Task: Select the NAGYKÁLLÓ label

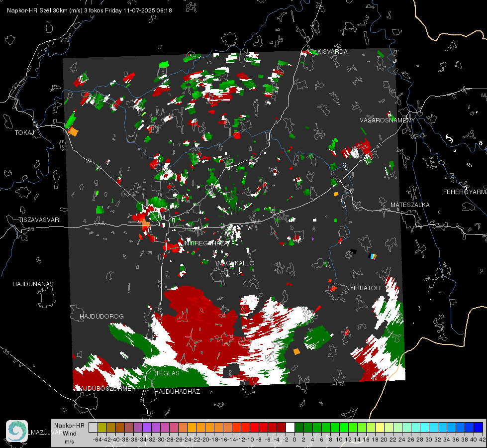Action: pyautogui.click(x=236, y=263)
